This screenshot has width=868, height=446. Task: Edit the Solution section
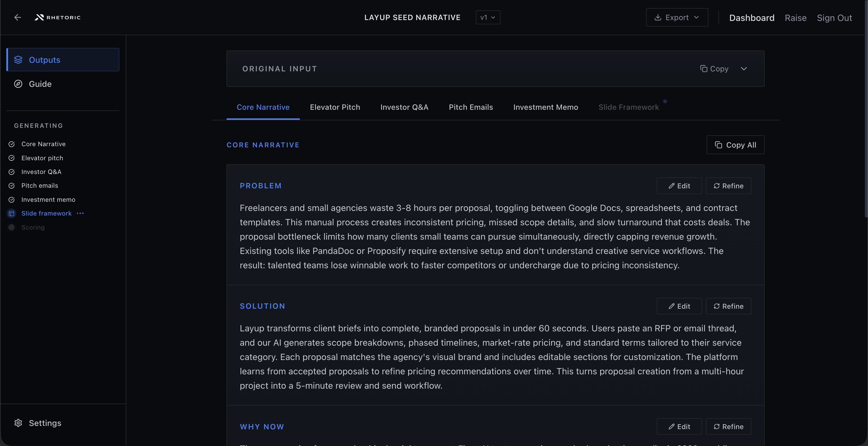[679, 306]
